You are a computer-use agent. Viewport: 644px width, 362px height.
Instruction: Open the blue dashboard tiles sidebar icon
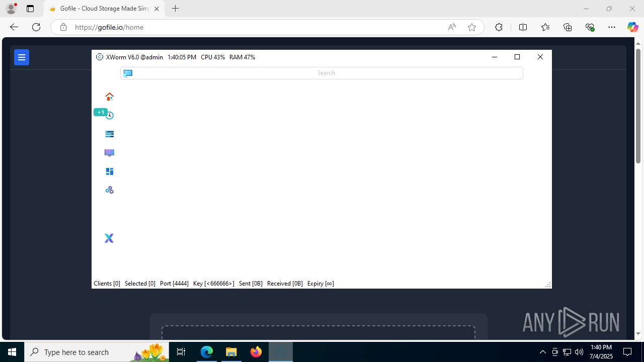109,171
